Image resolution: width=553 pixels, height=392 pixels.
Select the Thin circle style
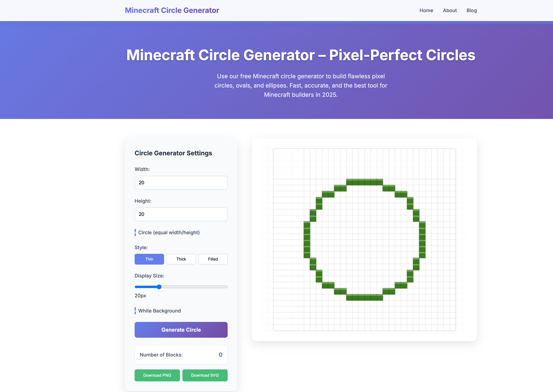click(149, 259)
